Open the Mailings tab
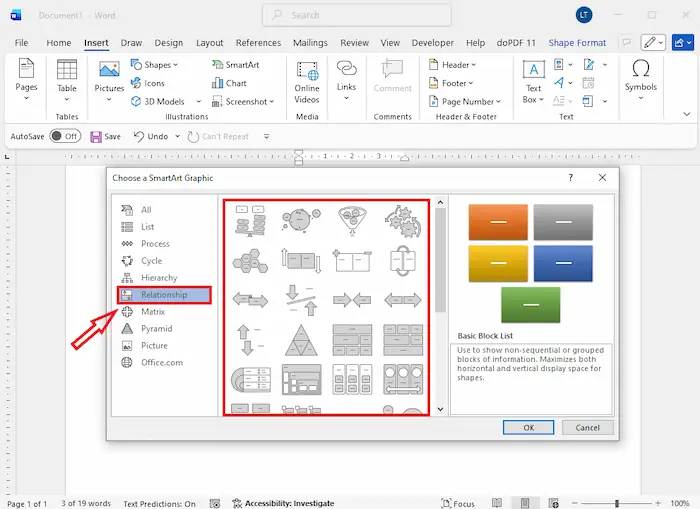Screen dimensions: 700x509 click(310, 43)
